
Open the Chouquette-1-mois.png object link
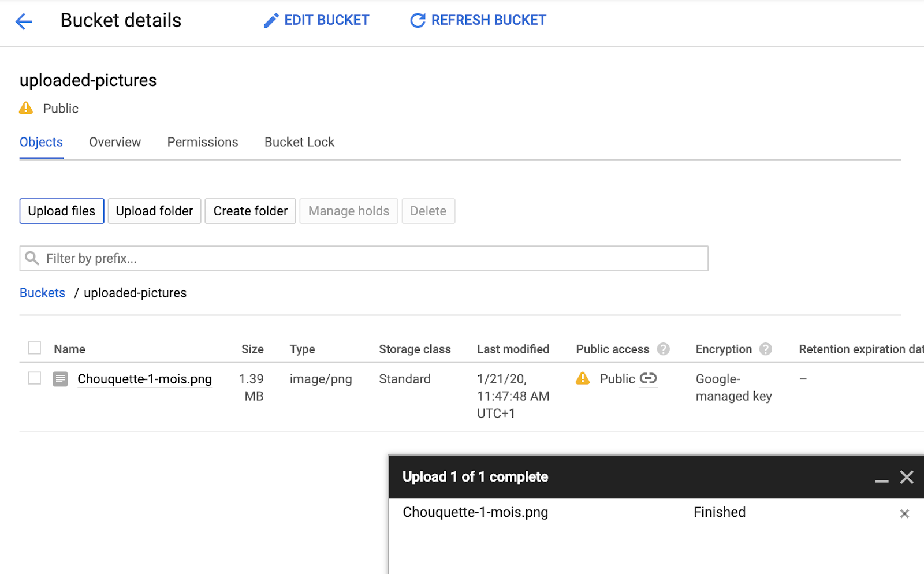click(144, 379)
